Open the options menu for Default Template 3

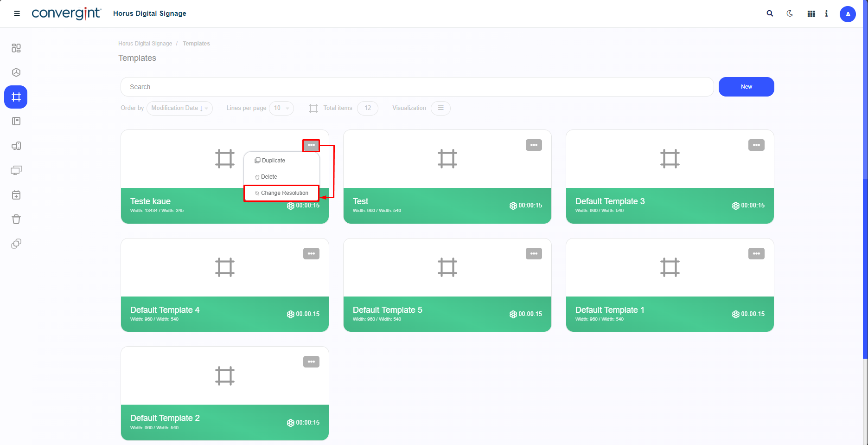point(756,145)
